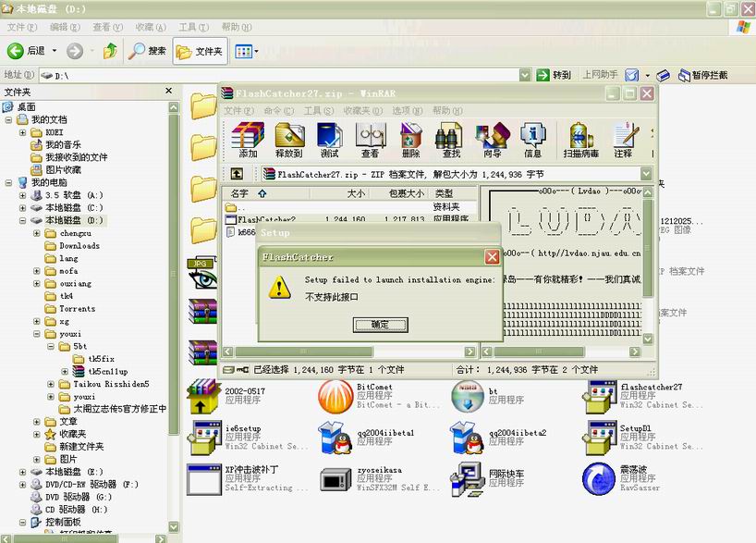The width and height of the screenshot is (756, 543).
Task: Go up one level in WinRAR archive
Action: [x=237, y=174]
